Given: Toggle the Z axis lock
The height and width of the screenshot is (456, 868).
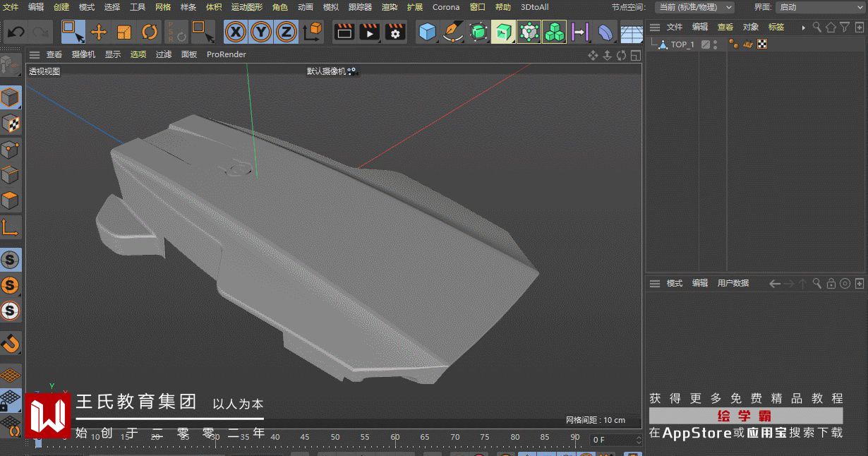Looking at the screenshot, I should 286,32.
